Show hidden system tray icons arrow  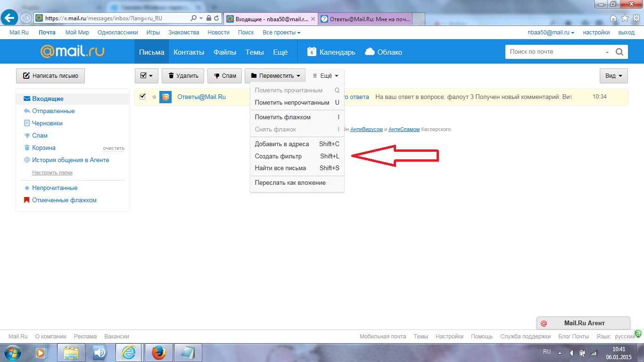pos(560,353)
